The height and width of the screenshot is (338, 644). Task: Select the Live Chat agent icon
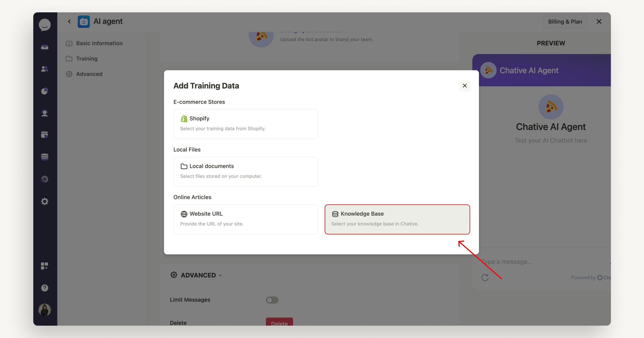45,113
